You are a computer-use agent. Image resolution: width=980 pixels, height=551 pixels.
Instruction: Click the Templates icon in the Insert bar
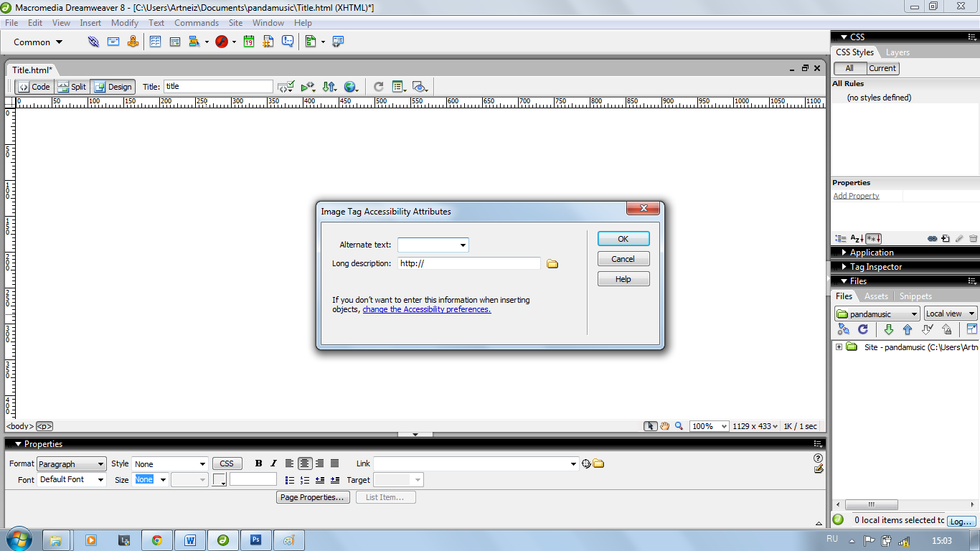(311, 42)
